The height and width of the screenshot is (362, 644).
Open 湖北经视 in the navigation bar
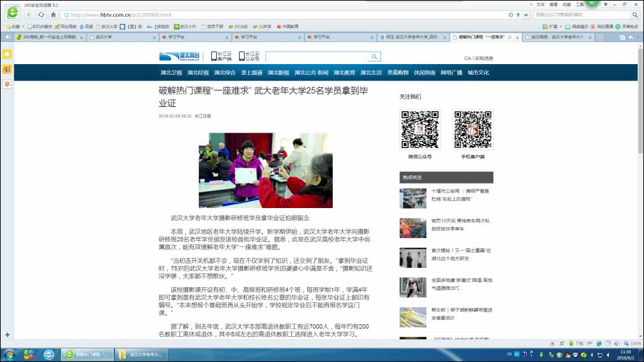[198, 73]
